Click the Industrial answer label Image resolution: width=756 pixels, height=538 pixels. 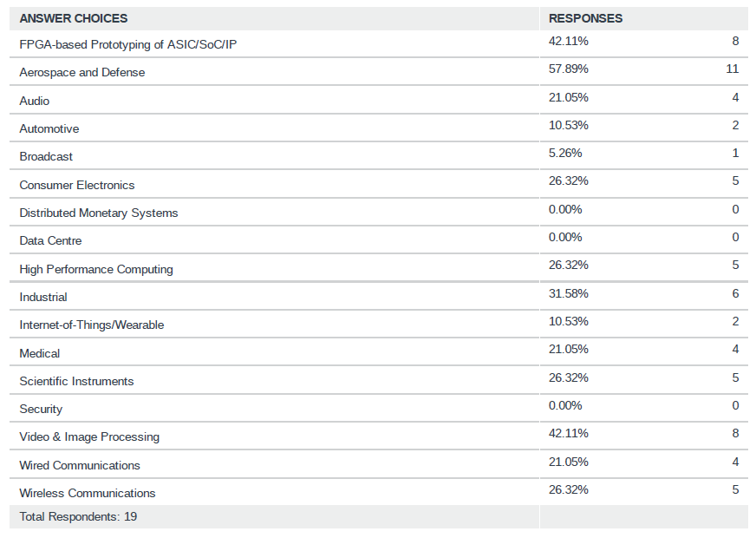click(x=43, y=297)
